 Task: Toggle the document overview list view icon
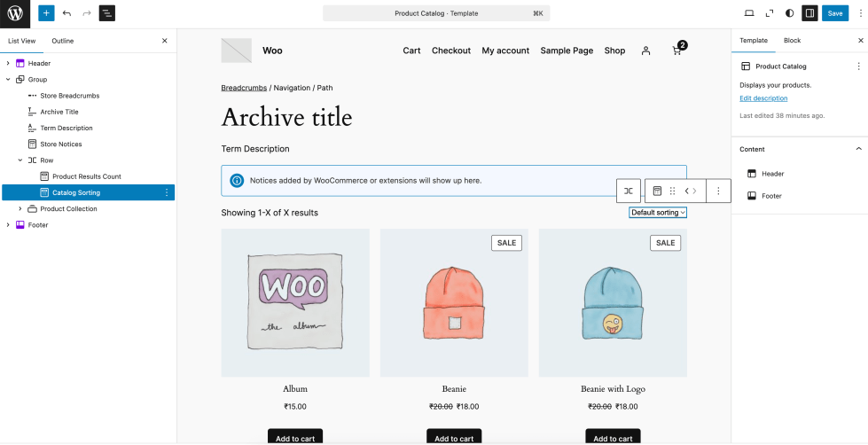106,13
